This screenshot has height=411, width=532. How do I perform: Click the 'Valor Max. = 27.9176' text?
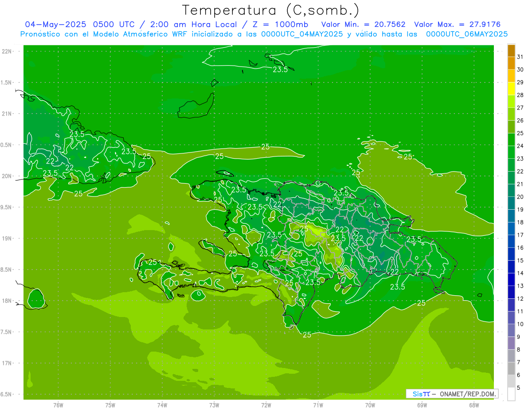(457, 24)
